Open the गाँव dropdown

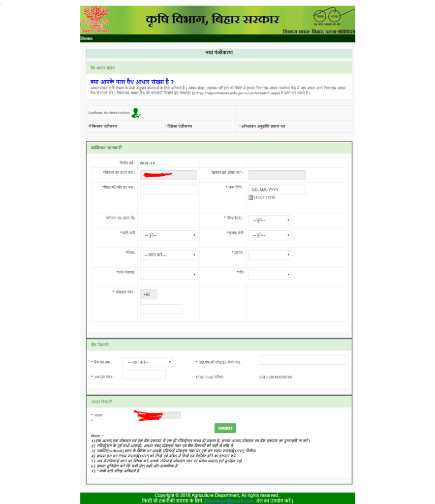(x=270, y=275)
